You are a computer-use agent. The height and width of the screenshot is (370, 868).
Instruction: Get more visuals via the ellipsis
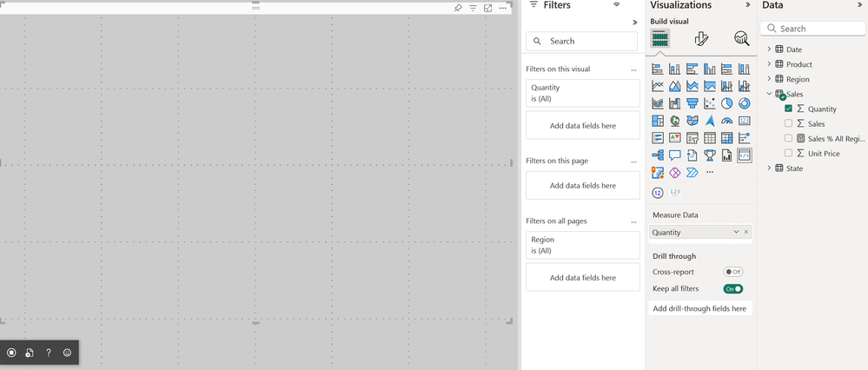click(710, 173)
